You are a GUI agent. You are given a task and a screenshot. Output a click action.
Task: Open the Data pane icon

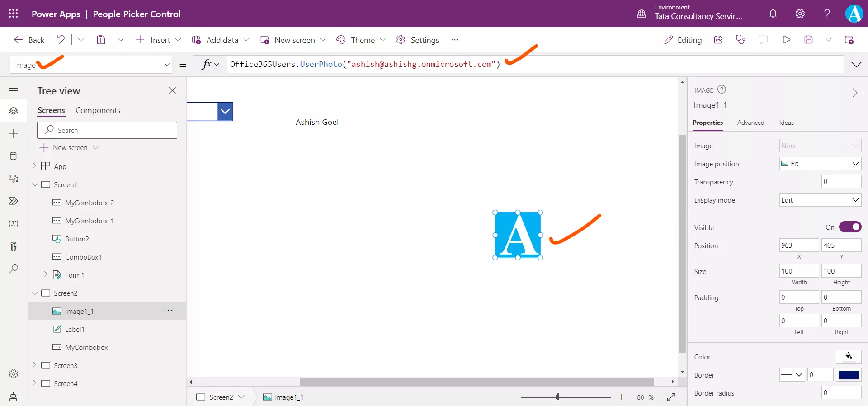coord(14,156)
